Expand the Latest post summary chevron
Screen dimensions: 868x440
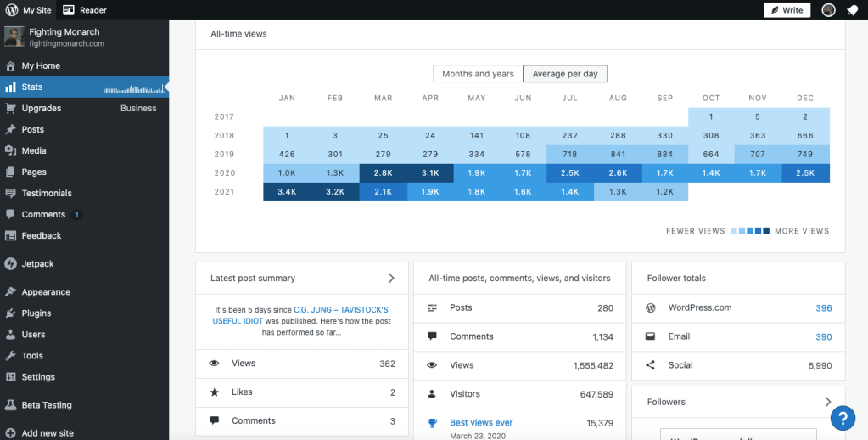pos(391,278)
